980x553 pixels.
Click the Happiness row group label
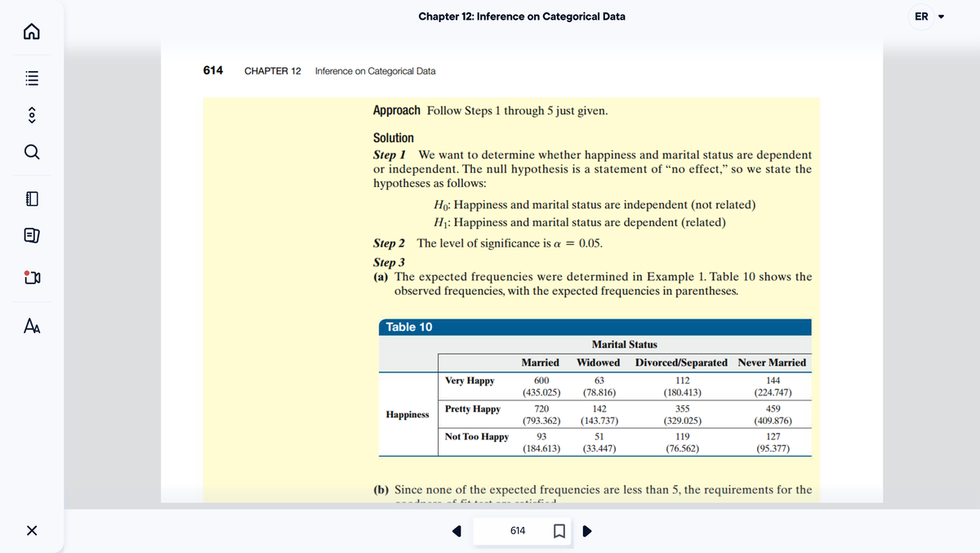coord(408,415)
